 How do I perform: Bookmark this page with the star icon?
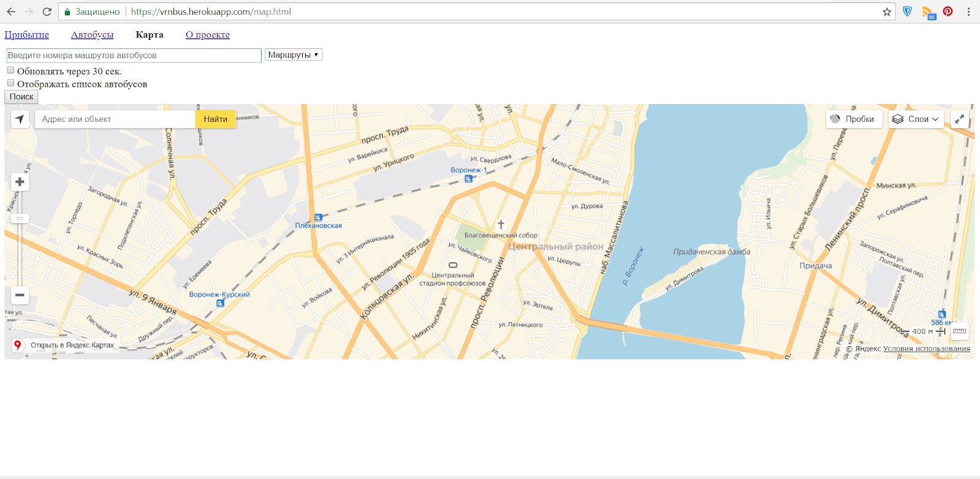(x=887, y=12)
